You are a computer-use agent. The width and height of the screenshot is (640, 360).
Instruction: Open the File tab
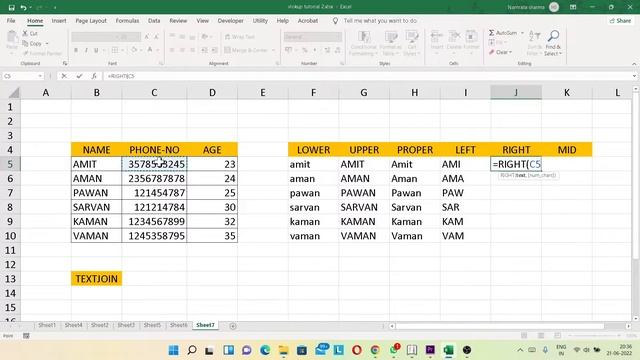[x=11, y=20]
